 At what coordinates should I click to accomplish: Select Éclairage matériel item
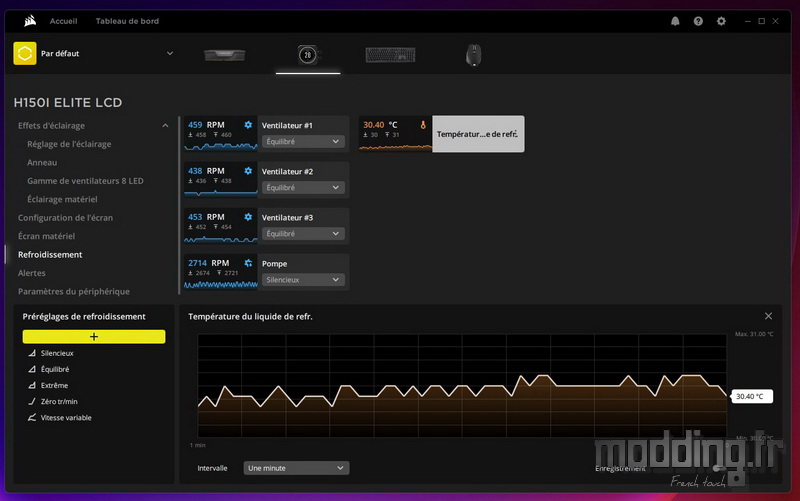(x=62, y=199)
